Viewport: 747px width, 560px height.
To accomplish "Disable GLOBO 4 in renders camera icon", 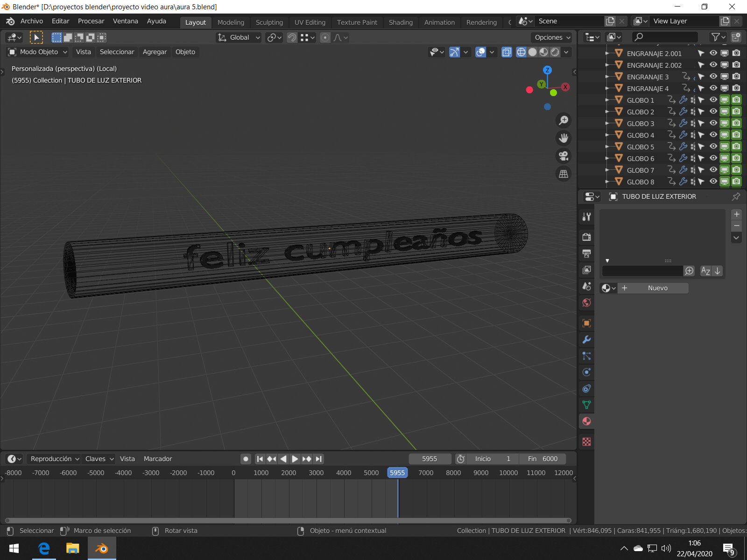I will [736, 134].
